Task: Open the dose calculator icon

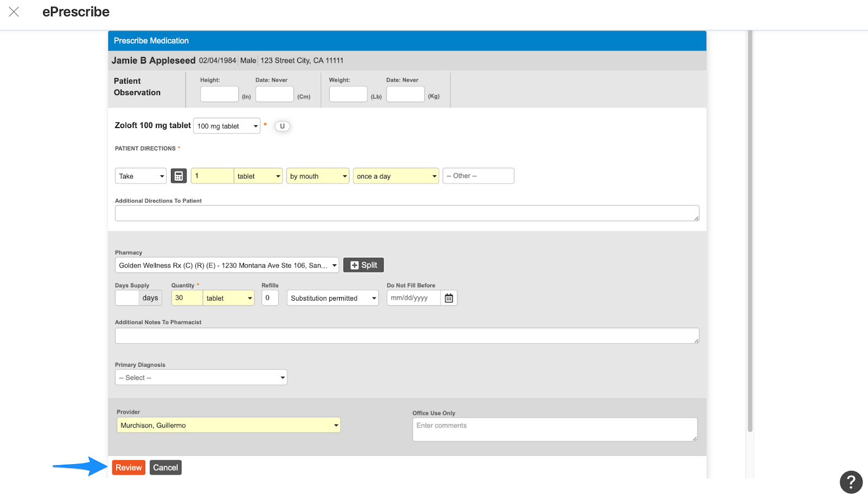Action: click(x=178, y=176)
